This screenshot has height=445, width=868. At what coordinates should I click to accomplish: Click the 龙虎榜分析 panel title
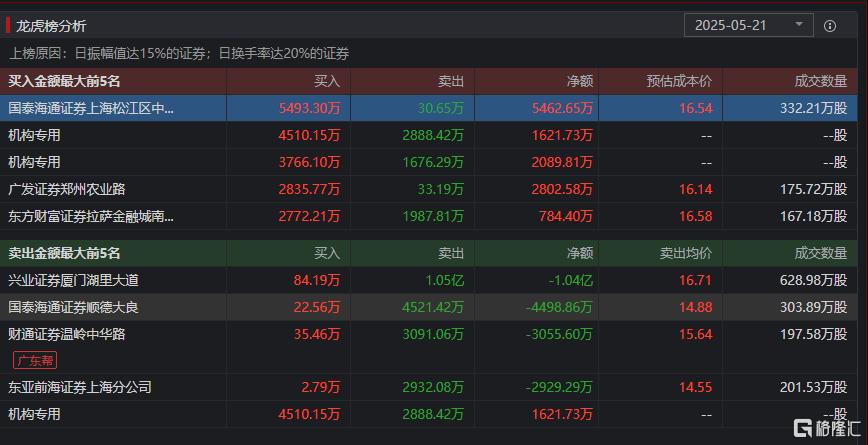pyautogui.click(x=51, y=26)
